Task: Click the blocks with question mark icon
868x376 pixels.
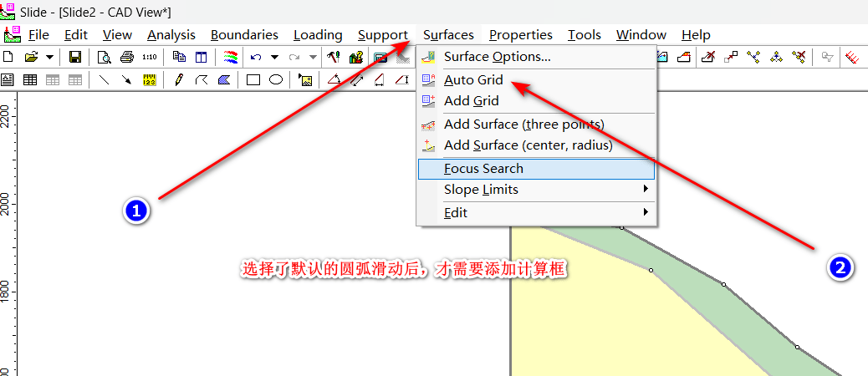Action: click(x=355, y=57)
